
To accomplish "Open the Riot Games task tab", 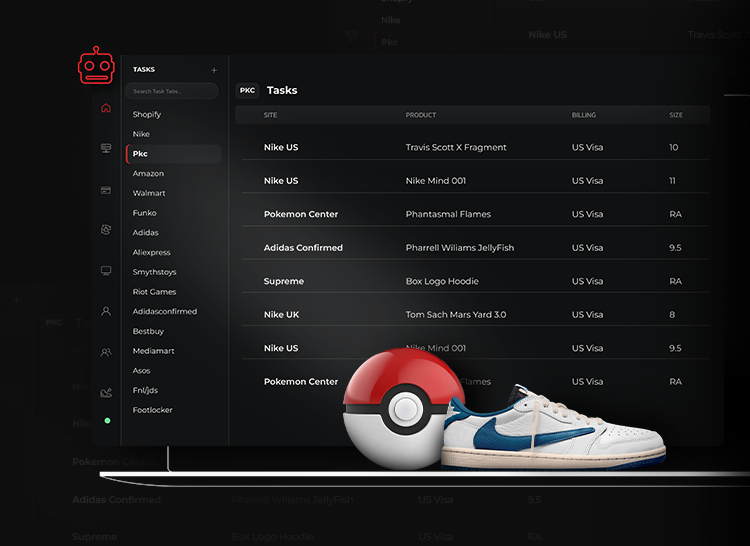I will [154, 292].
